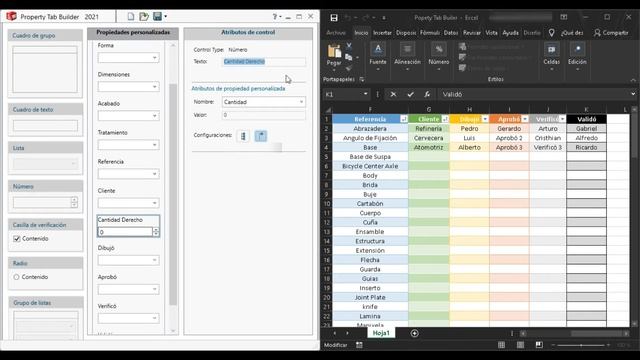Click the Copy icon in Excel ribbon

click(349, 58)
